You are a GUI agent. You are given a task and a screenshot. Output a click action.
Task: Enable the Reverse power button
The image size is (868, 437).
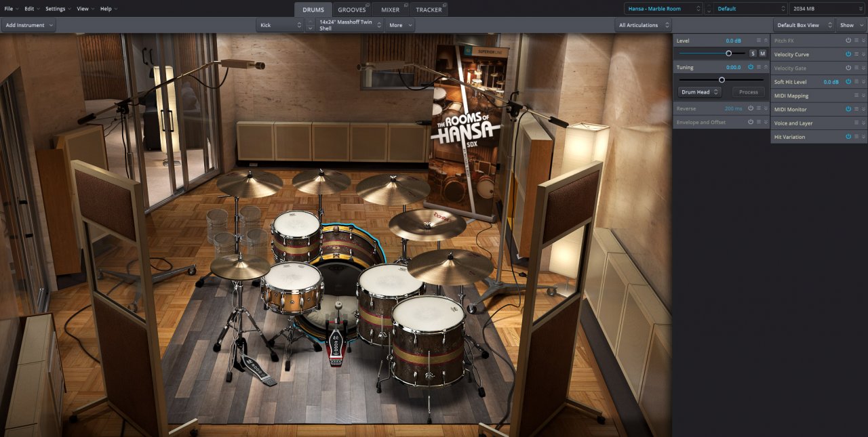[751, 108]
